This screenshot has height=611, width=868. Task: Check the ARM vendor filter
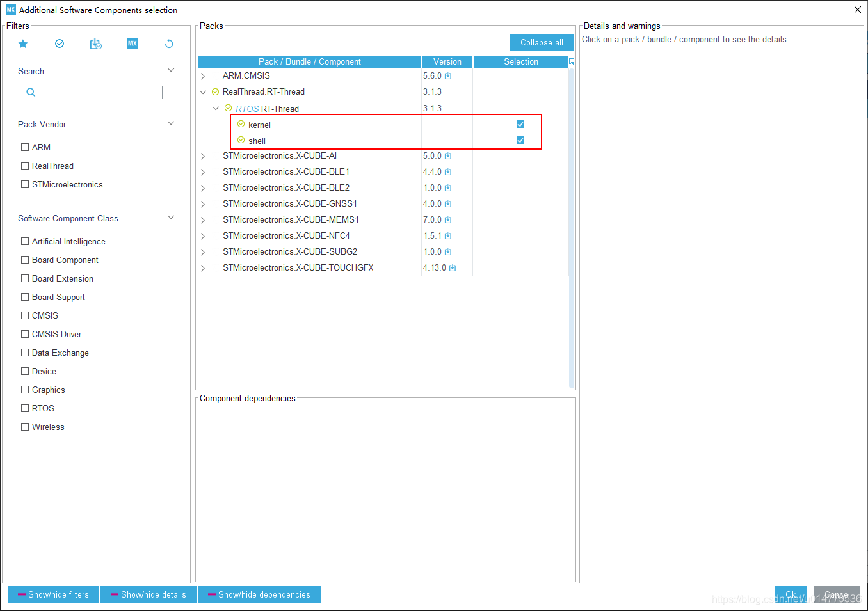point(25,147)
